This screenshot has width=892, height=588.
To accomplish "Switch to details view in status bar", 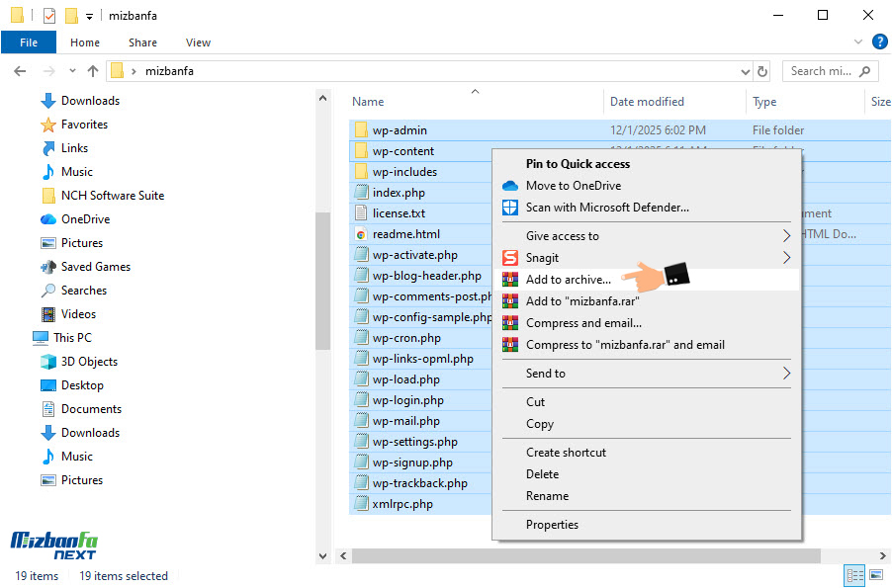I will click(x=853, y=575).
